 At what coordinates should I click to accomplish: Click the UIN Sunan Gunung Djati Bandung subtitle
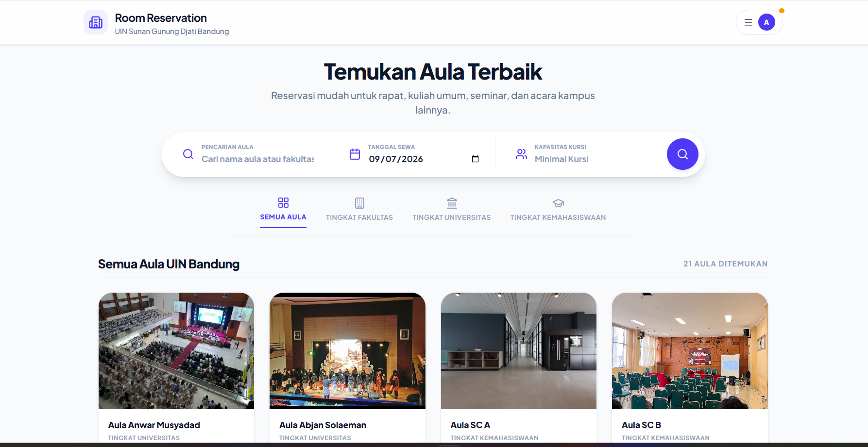pos(172,32)
